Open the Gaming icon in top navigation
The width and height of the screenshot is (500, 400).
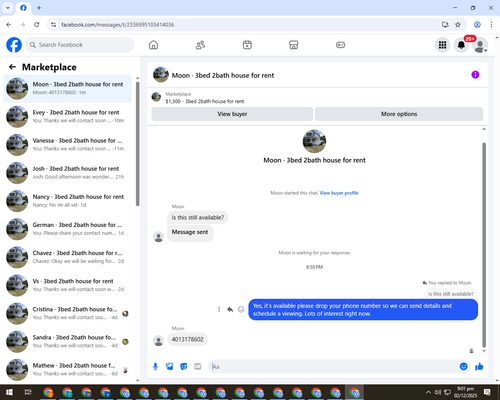pos(340,45)
